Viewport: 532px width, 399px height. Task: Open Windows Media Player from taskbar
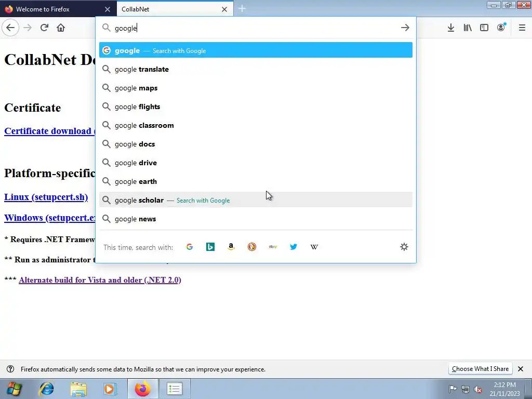pos(110,389)
